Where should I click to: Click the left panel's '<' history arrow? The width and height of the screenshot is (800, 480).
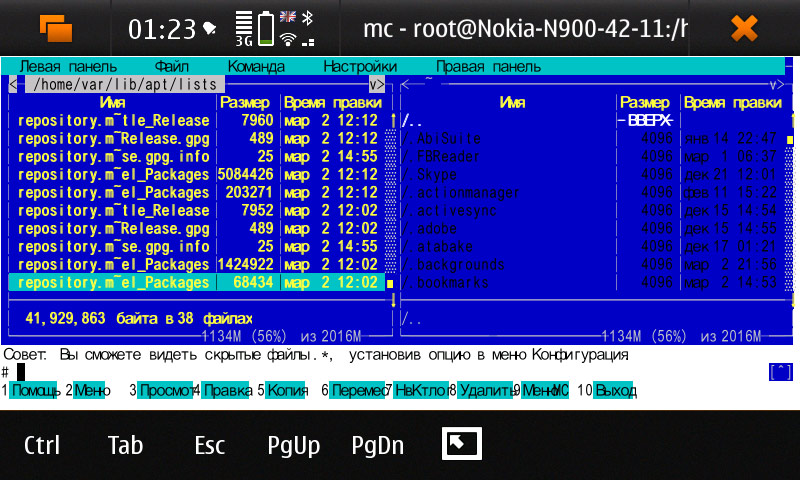point(12,85)
